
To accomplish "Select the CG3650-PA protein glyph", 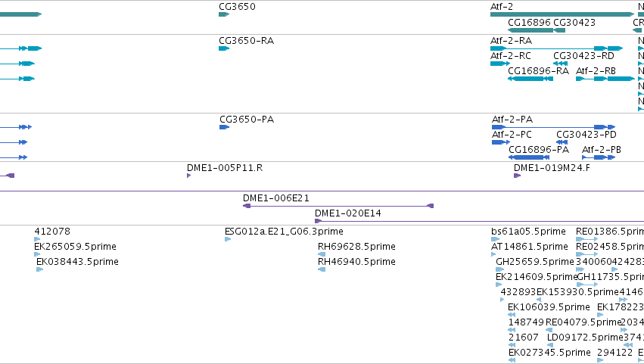I will (x=224, y=127).
